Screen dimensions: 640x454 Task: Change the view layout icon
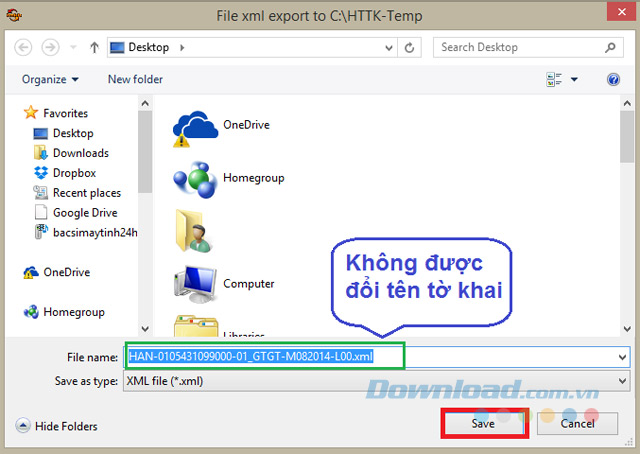554,79
